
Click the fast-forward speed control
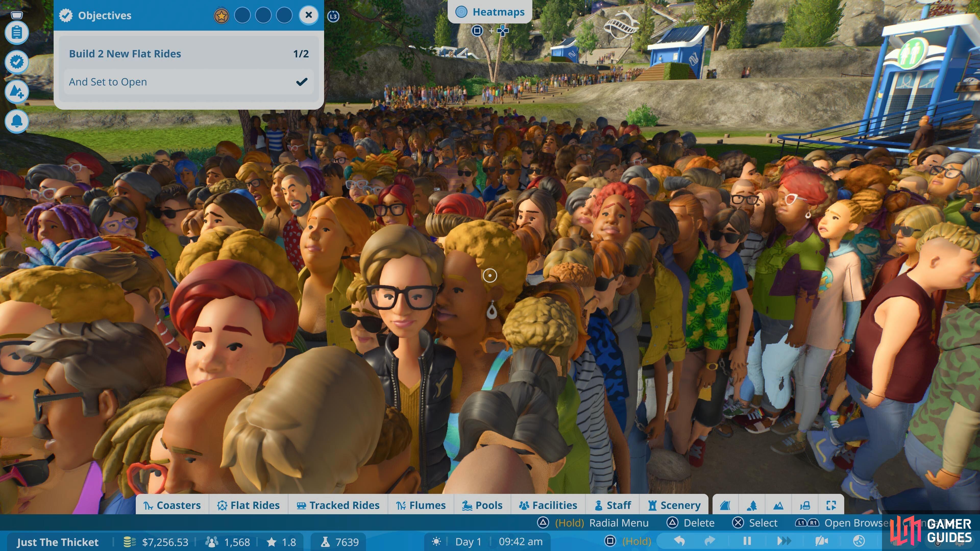(784, 541)
